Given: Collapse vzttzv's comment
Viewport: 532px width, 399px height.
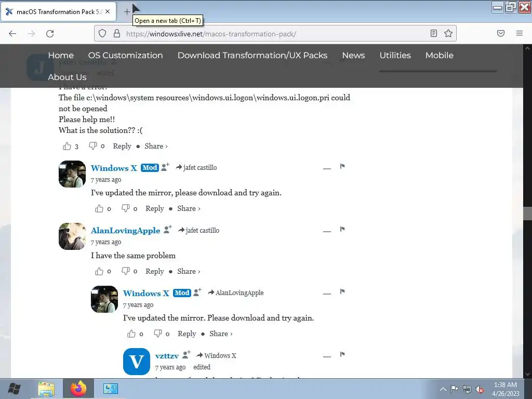Looking at the screenshot, I should 327,356.
